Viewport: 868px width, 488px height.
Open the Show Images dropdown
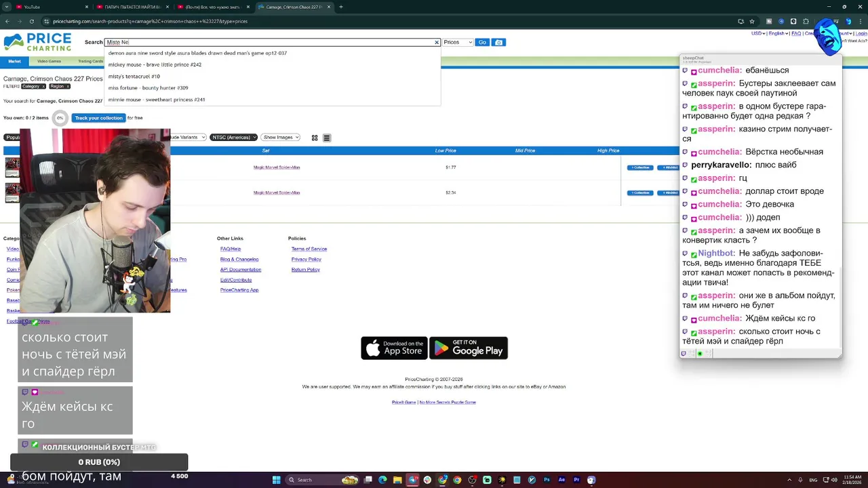pyautogui.click(x=280, y=138)
